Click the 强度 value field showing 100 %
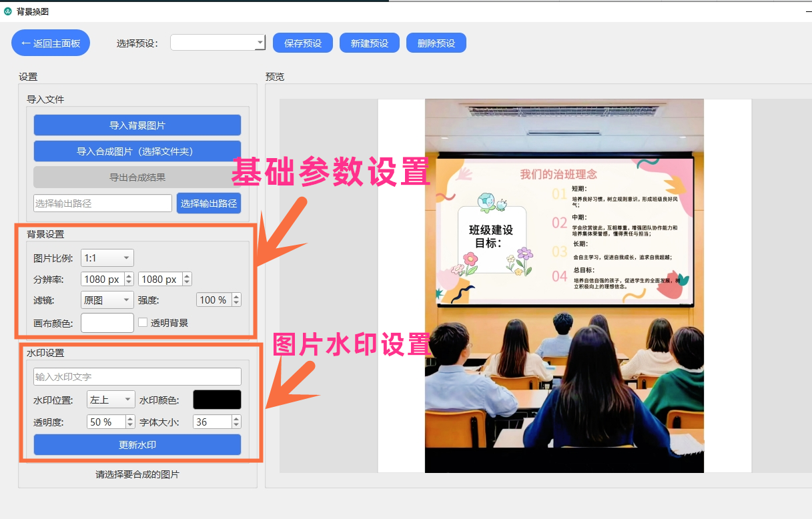Viewport: 812px width, 519px height. [214, 300]
